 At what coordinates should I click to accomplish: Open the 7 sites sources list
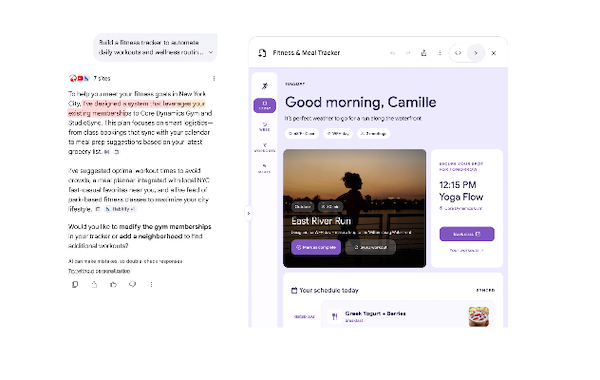[102, 78]
